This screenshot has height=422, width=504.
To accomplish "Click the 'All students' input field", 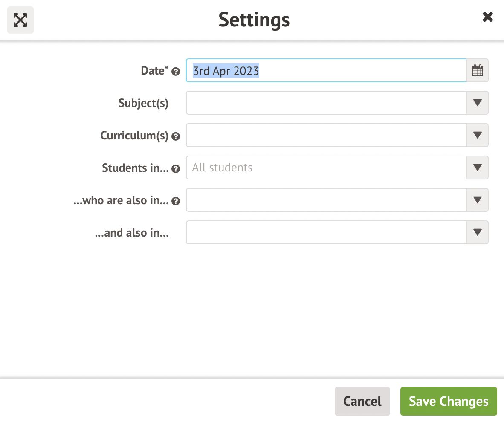I will click(x=326, y=168).
